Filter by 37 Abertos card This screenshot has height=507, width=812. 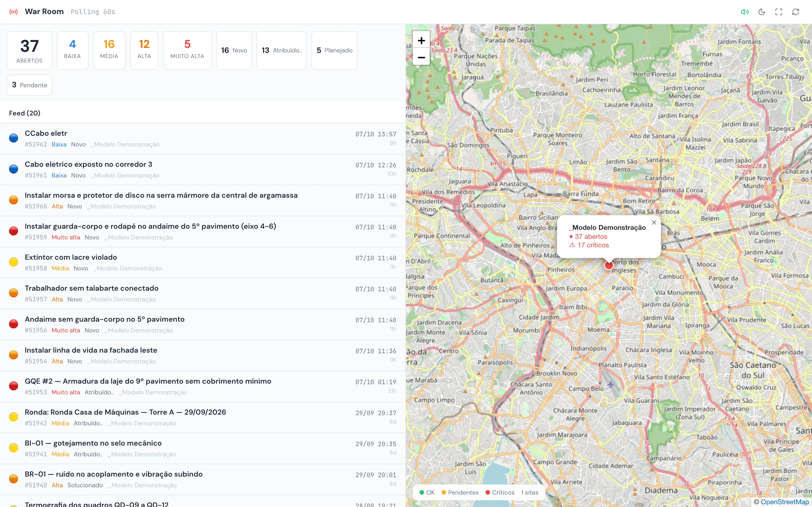(x=30, y=50)
